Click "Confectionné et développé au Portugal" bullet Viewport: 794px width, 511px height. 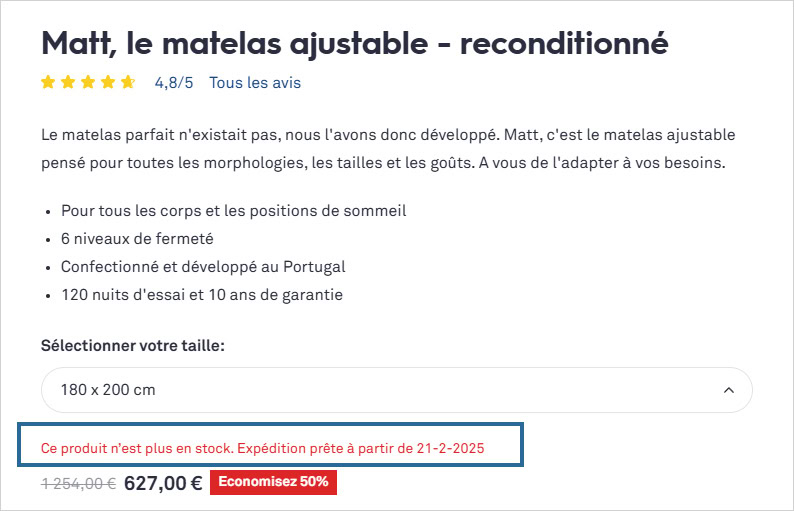click(x=202, y=267)
